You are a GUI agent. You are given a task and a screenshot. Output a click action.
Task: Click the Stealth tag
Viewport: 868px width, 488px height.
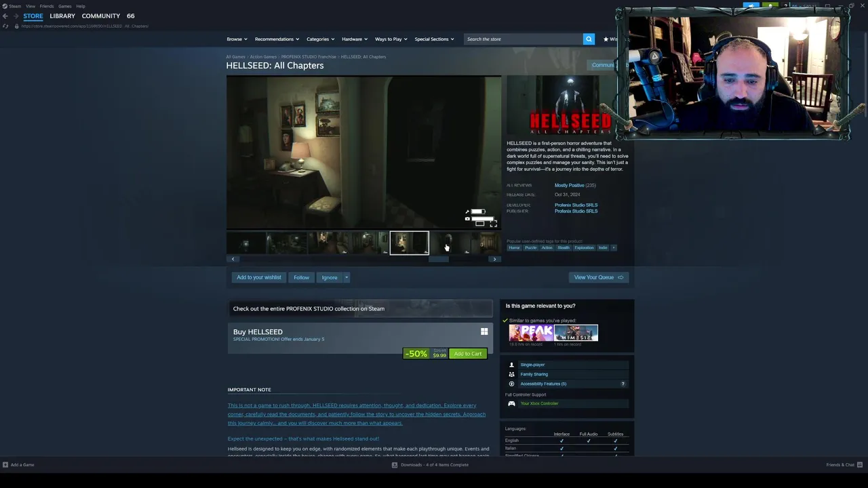(x=564, y=247)
